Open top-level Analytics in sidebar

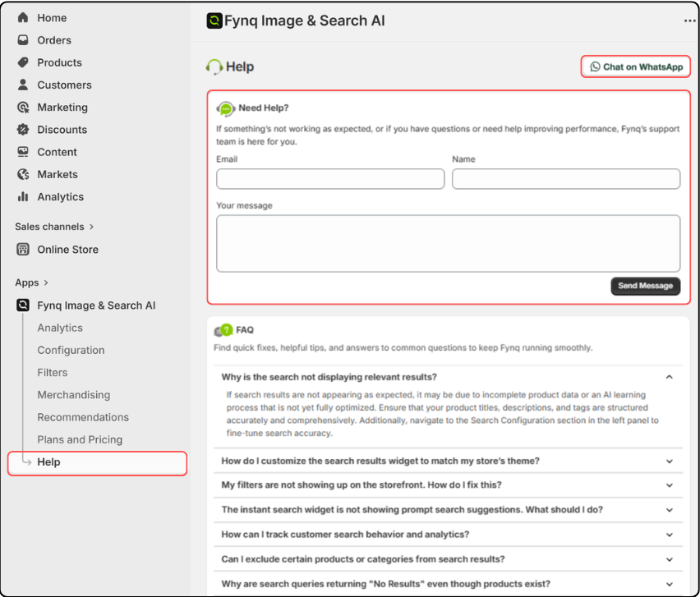(60, 196)
